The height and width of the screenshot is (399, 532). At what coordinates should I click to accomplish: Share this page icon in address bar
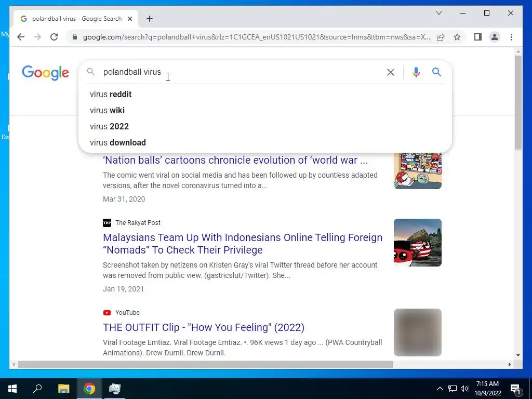click(x=441, y=37)
